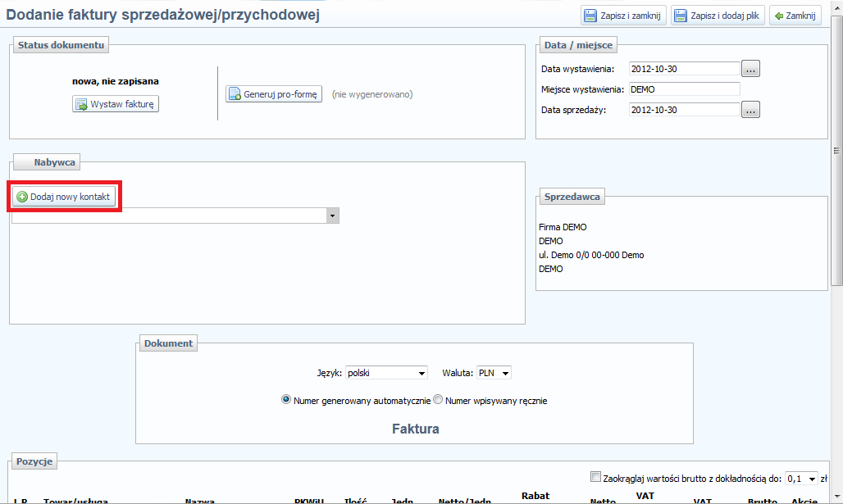The width and height of the screenshot is (843, 504).
Task: Click Zapisz i dodaj plik button
Action: click(x=718, y=16)
